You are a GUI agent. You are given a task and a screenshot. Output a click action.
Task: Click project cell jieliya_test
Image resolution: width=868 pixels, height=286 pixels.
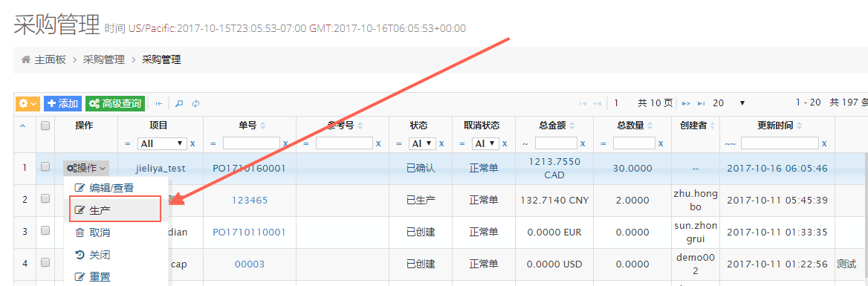coord(161,168)
